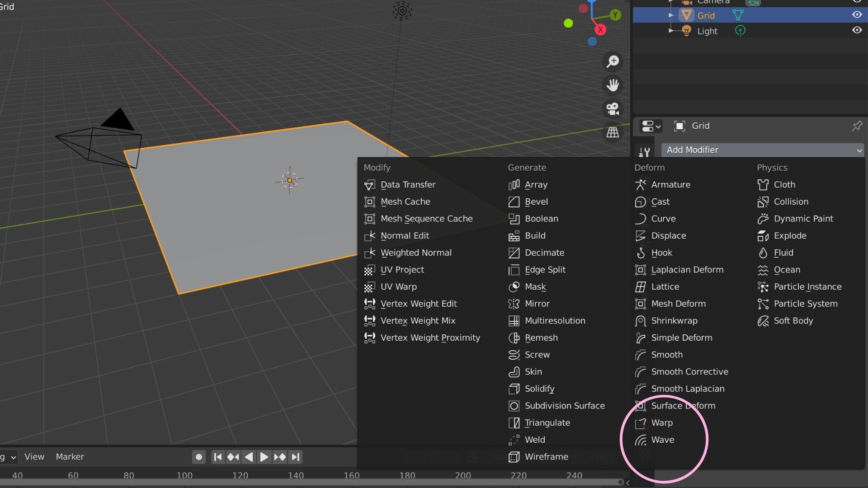Click the red X axis on navigation gizmo
Viewport: 868px width, 488px height.
pos(600,29)
